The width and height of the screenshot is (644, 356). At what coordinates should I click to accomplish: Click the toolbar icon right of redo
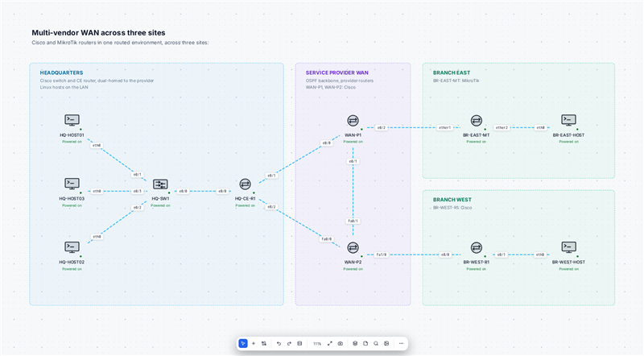[x=299, y=343]
